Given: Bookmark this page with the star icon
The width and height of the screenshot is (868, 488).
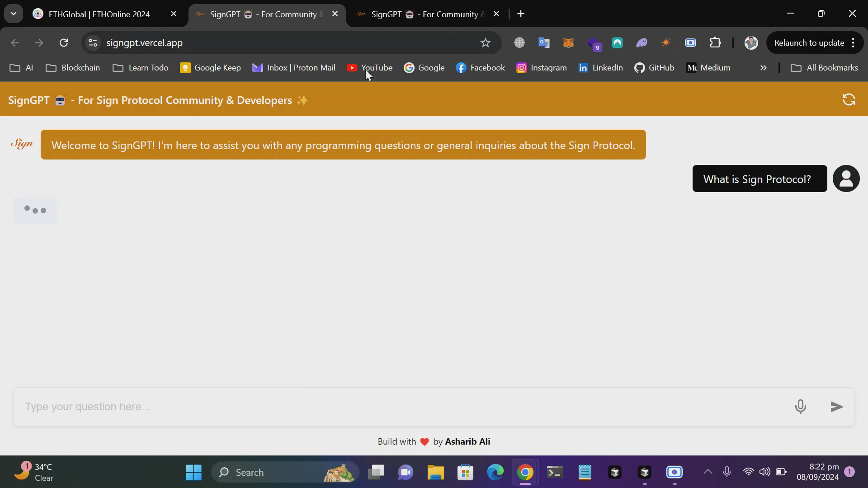Looking at the screenshot, I should [485, 43].
